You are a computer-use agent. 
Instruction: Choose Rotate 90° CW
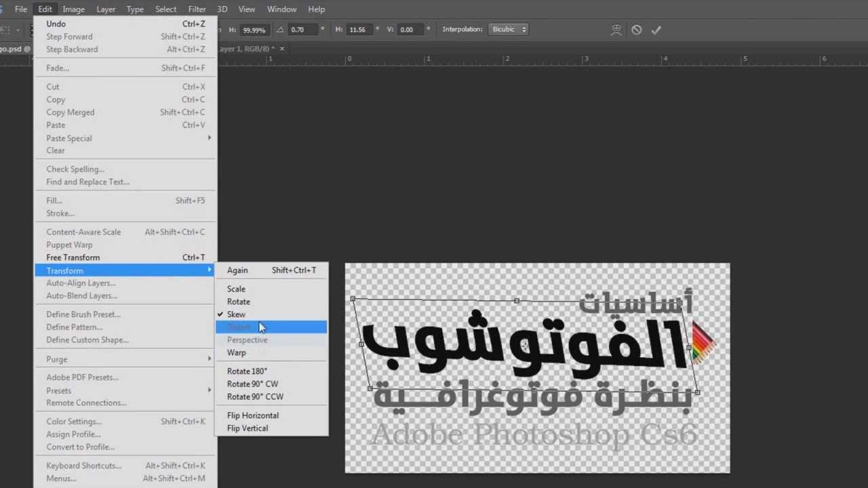pos(271,384)
